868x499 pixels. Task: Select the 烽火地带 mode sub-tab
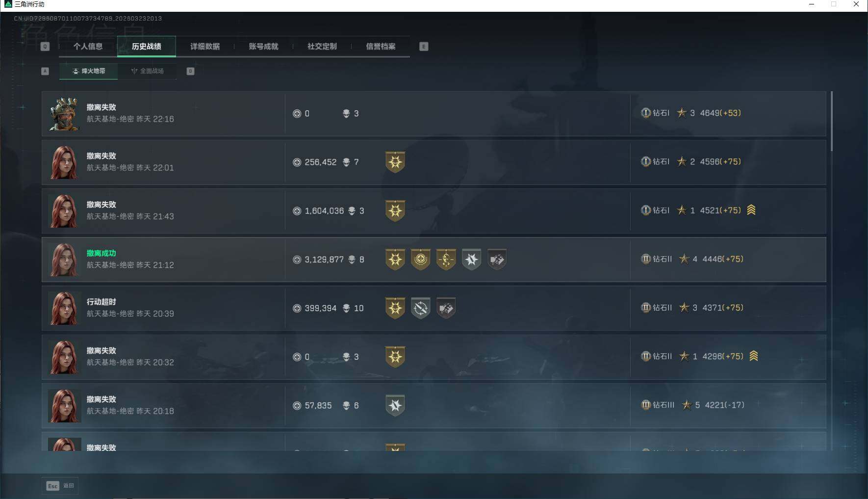point(89,71)
